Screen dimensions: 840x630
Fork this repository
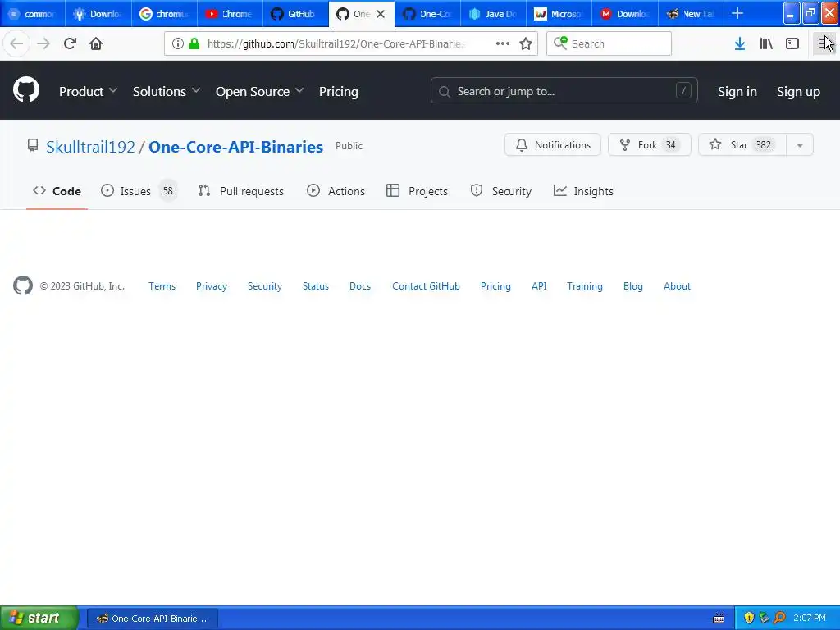[x=650, y=144]
